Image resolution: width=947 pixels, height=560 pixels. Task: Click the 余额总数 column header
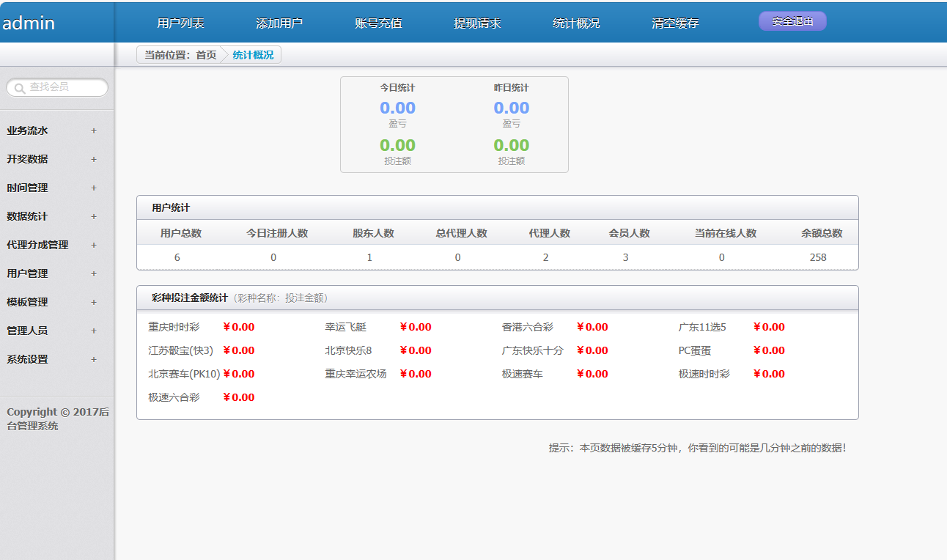(822, 233)
